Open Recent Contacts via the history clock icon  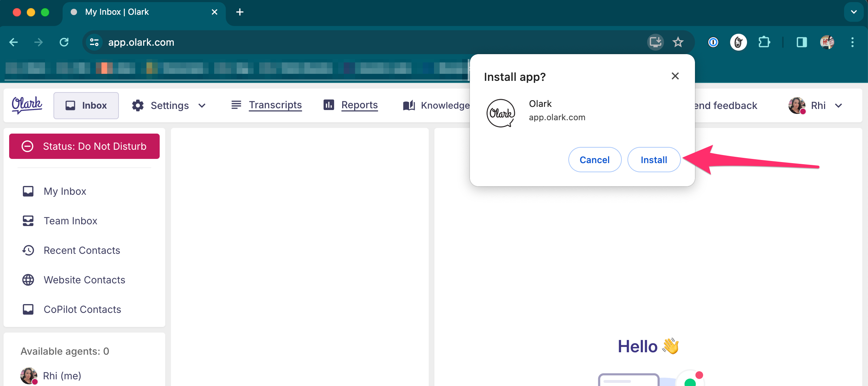tap(28, 250)
